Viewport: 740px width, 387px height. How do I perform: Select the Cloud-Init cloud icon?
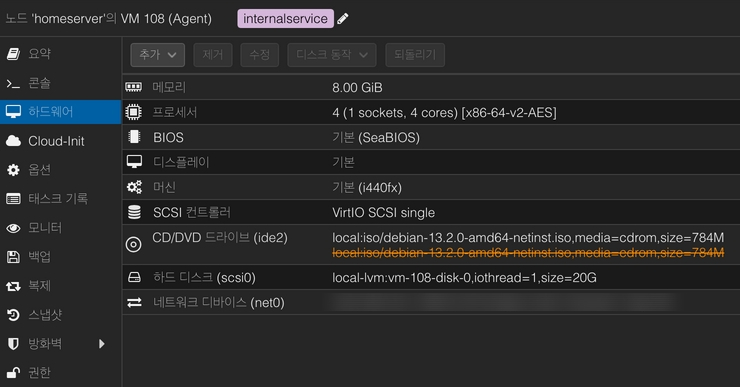[13, 141]
